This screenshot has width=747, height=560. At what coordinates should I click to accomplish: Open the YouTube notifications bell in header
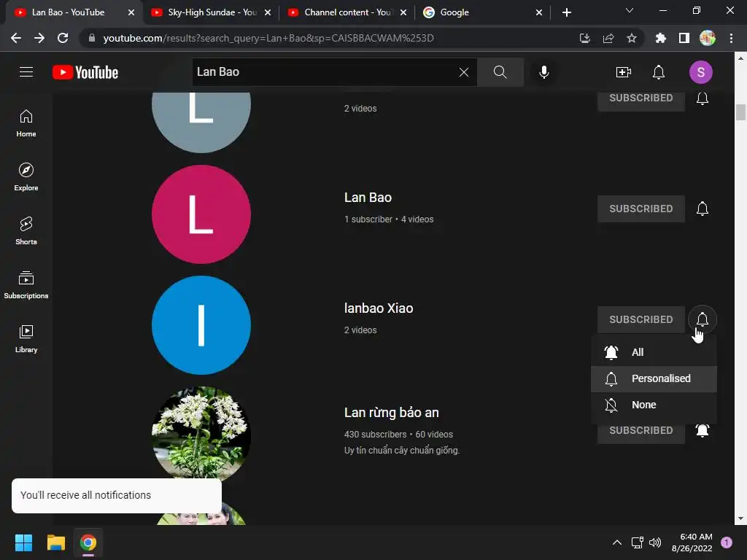pyautogui.click(x=659, y=72)
